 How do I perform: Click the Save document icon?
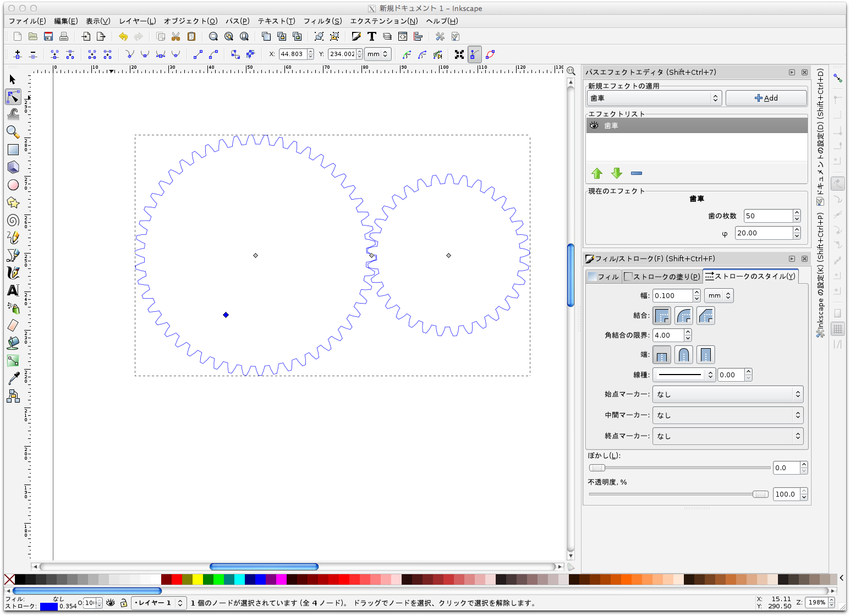[x=48, y=36]
